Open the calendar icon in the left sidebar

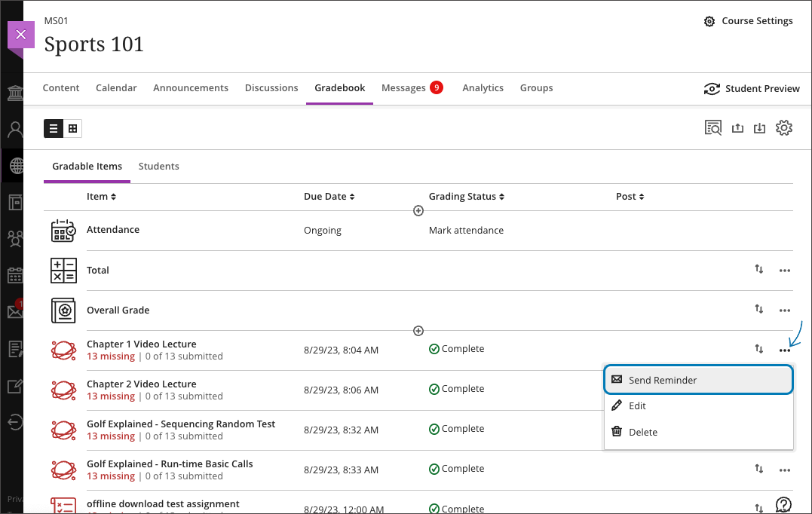click(14, 277)
